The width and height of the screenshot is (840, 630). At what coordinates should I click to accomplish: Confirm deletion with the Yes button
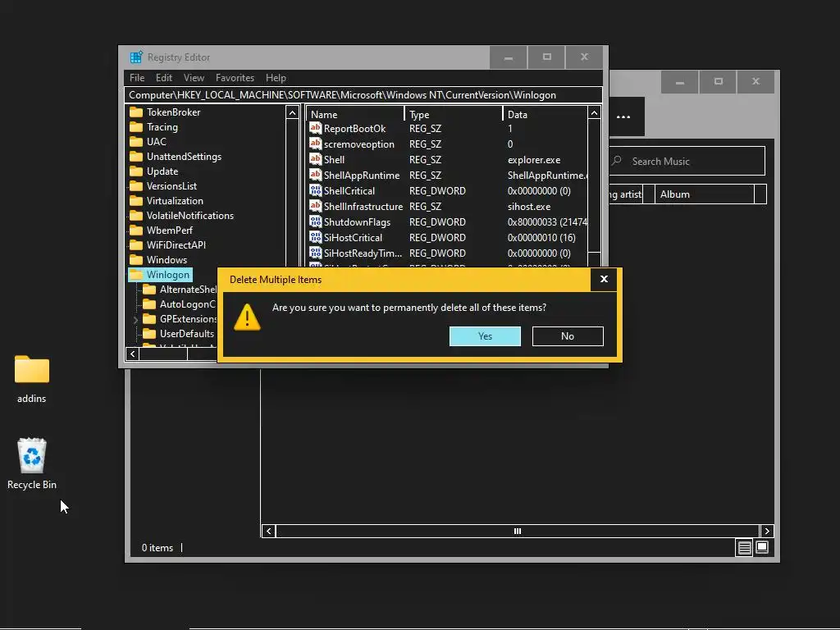[485, 336]
